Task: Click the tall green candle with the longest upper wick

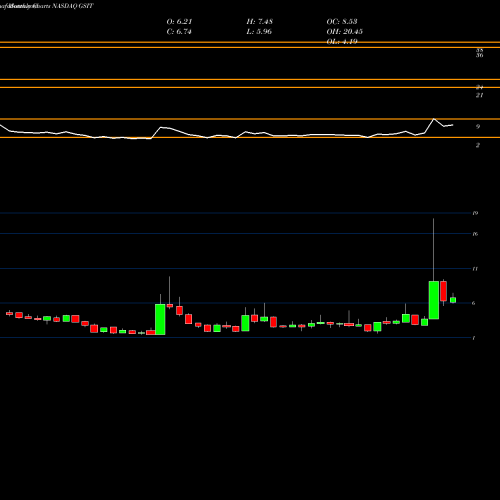Action: (x=434, y=300)
